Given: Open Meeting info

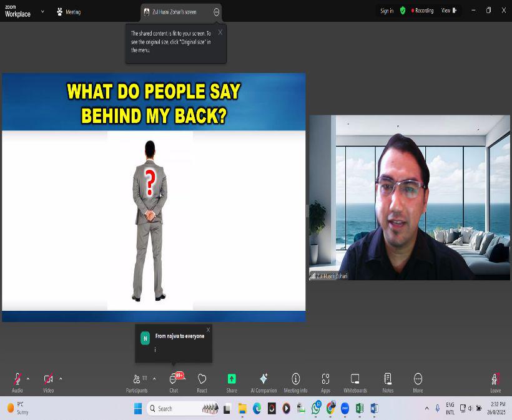Looking at the screenshot, I should [x=295, y=379].
